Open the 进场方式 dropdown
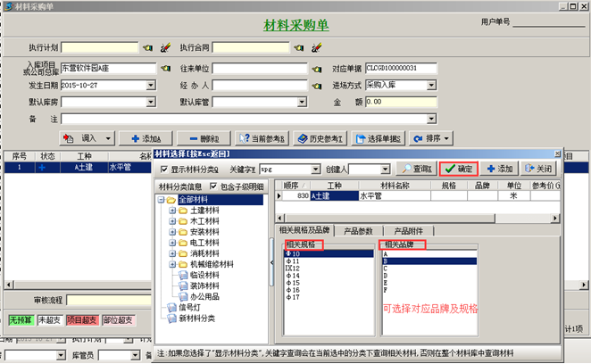 click(x=453, y=86)
